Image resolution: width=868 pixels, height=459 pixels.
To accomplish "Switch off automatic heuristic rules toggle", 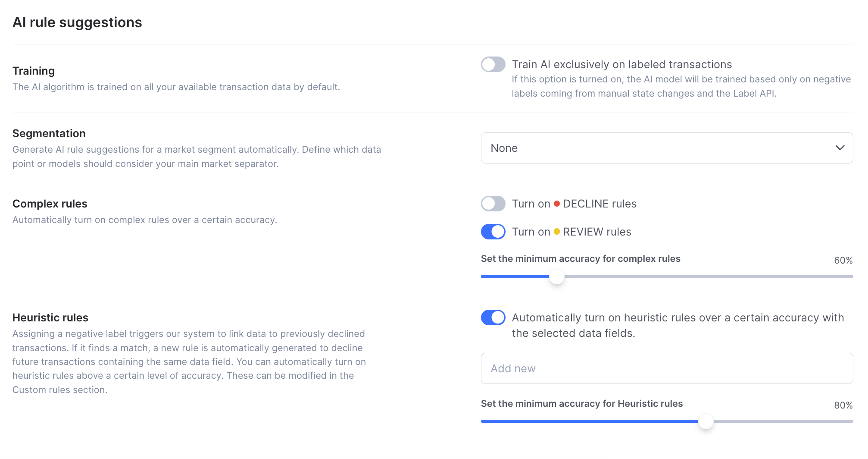I will click(493, 318).
